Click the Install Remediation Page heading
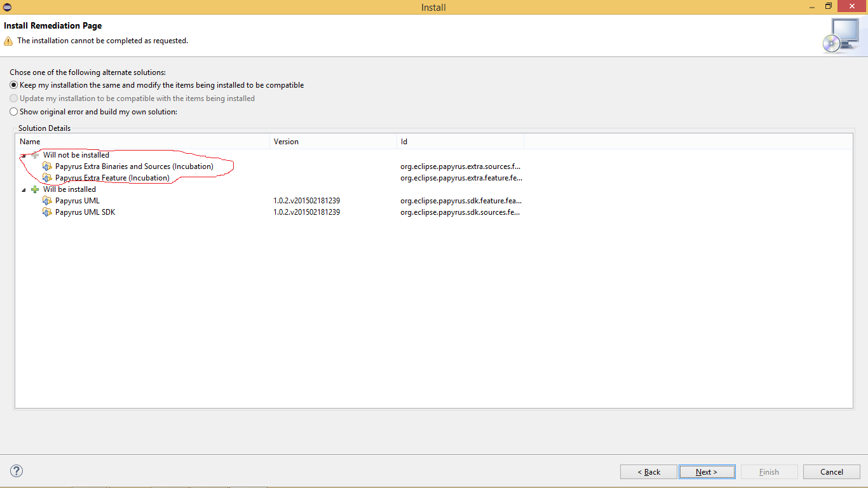 point(53,26)
